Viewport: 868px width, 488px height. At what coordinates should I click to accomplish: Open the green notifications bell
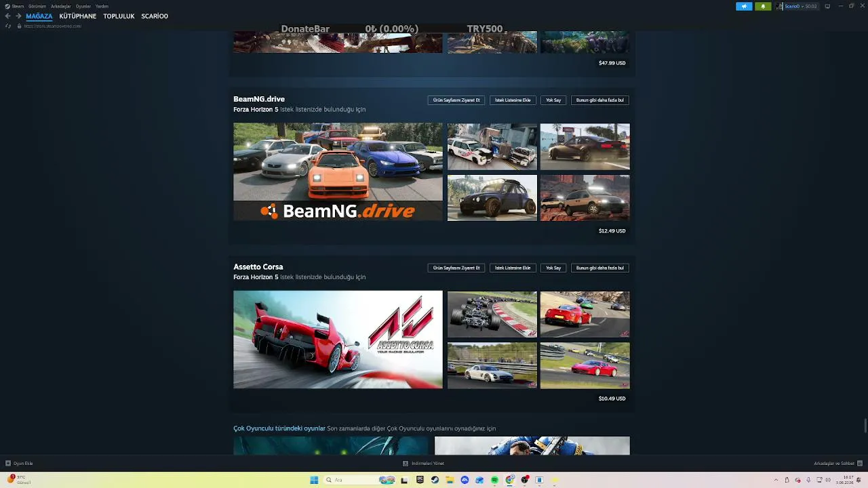pyautogui.click(x=763, y=6)
